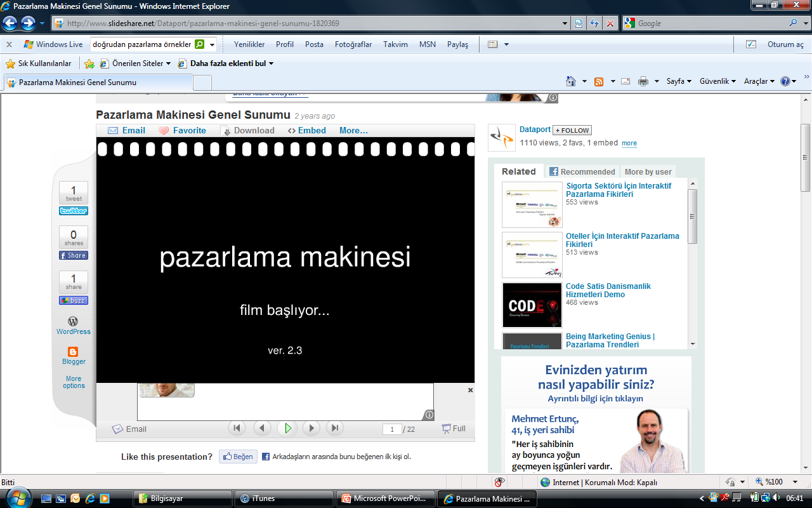Follow Dataport with FOLLOW button

click(572, 130)
